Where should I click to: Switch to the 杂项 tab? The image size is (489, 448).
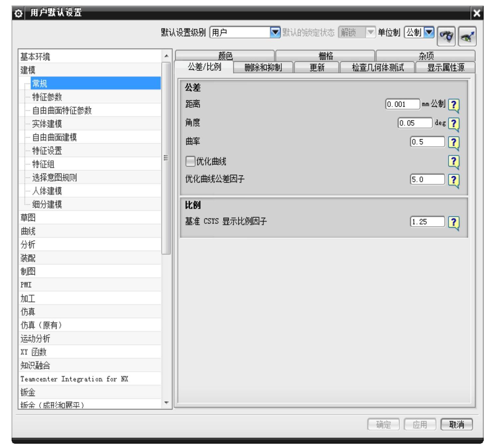click(x=426, y=56)
